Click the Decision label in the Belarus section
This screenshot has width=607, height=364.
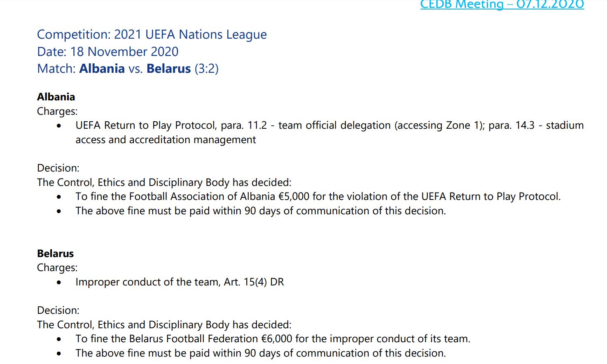(58, 311)
